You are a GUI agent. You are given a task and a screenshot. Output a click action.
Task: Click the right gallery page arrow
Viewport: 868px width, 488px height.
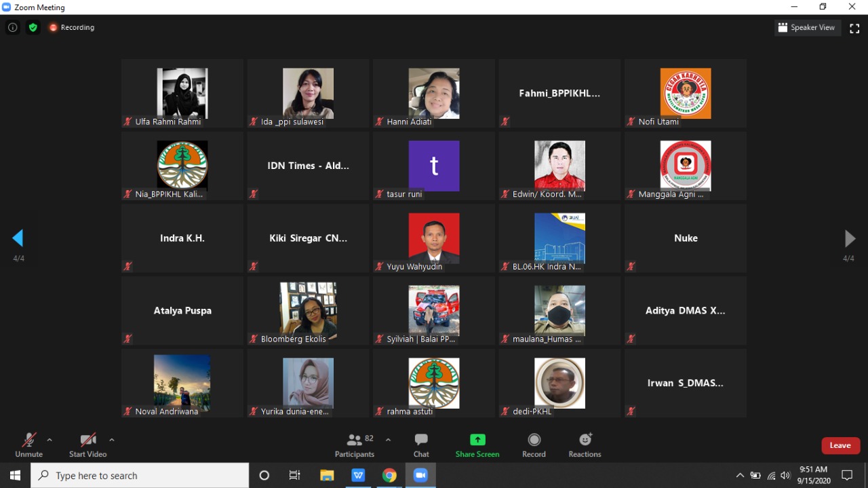(850, 238)
